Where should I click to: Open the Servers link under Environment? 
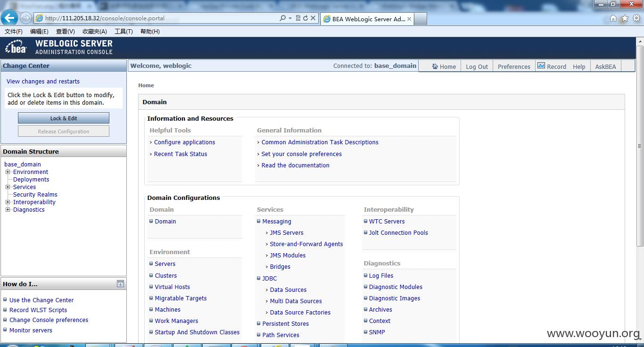point(165,264)
